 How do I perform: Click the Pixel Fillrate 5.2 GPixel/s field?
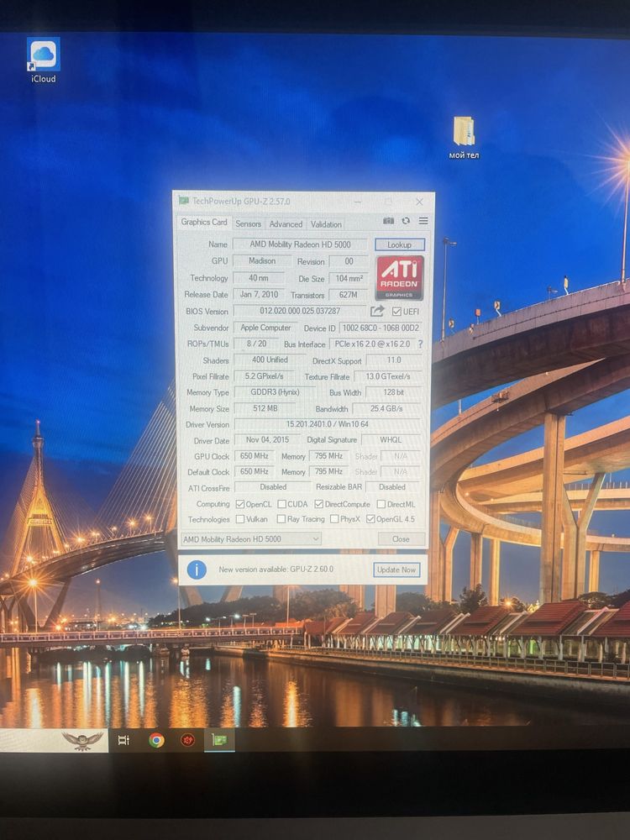point(264,376)
